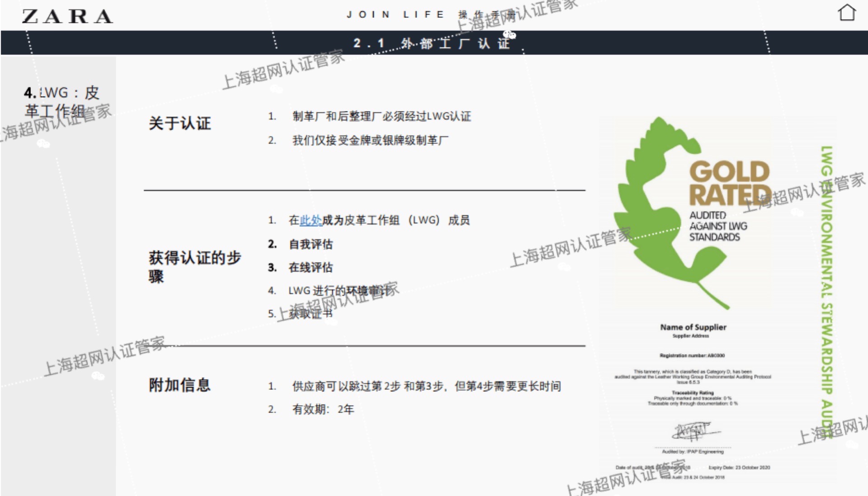Select 'Name of Supplier' on the certificate
868x496 pixels.
[x=693, y=327]
